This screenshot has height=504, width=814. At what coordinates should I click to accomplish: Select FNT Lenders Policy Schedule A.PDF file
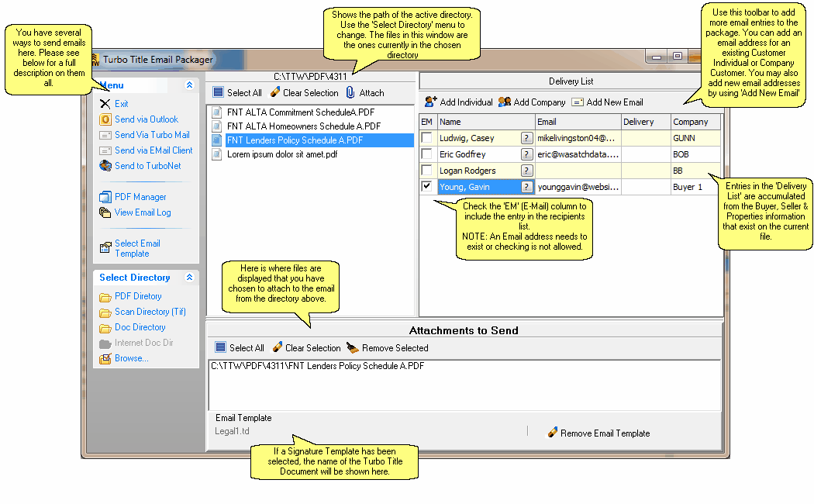pos(295,140)
